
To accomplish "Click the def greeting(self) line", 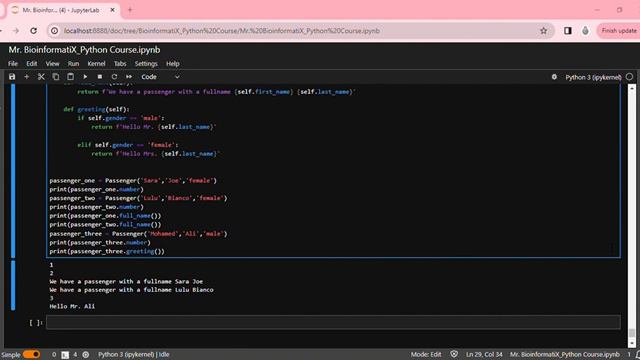I will [x=96, y=109].
